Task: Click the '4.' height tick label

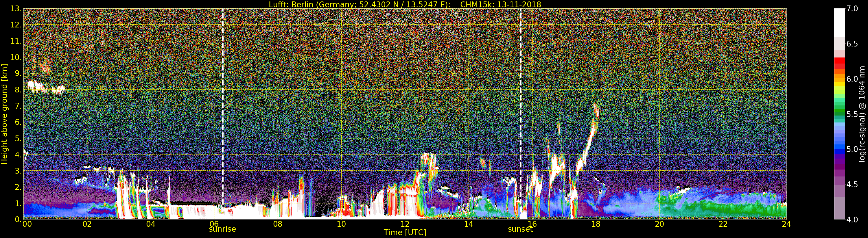Action: click(18, 155)
